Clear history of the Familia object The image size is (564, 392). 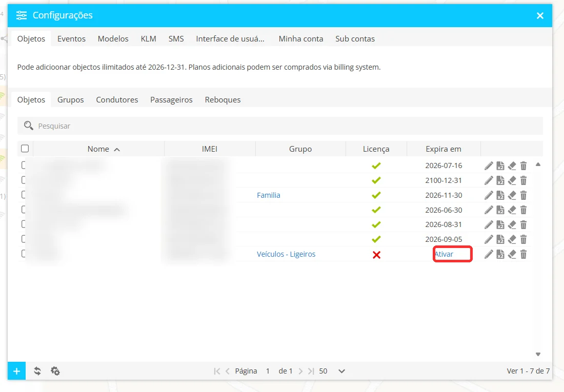coord(512,195)
